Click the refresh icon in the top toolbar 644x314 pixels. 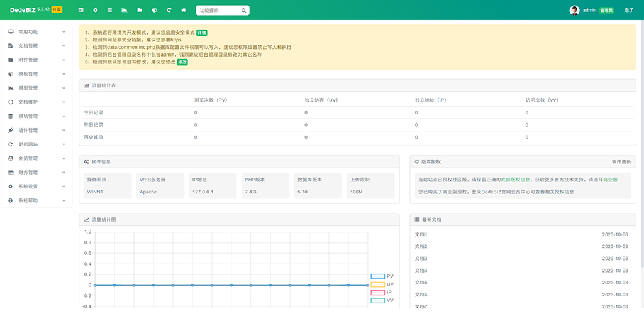pos(169,11)
